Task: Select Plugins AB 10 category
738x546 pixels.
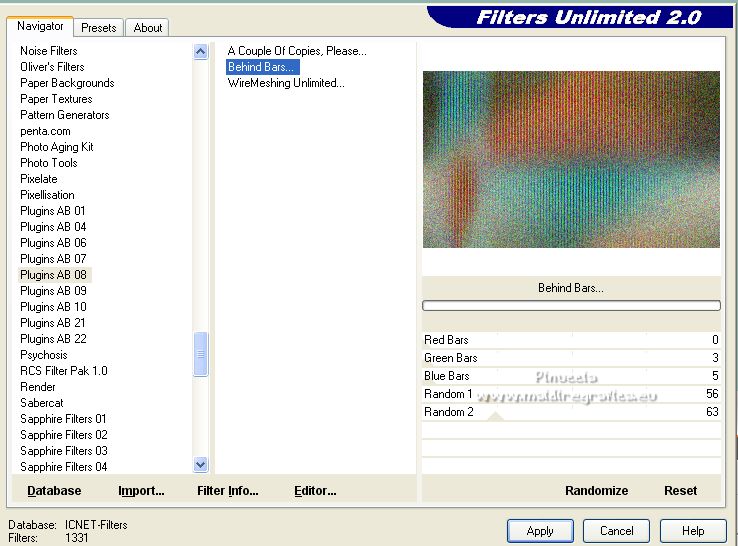Action: (53, 307)
